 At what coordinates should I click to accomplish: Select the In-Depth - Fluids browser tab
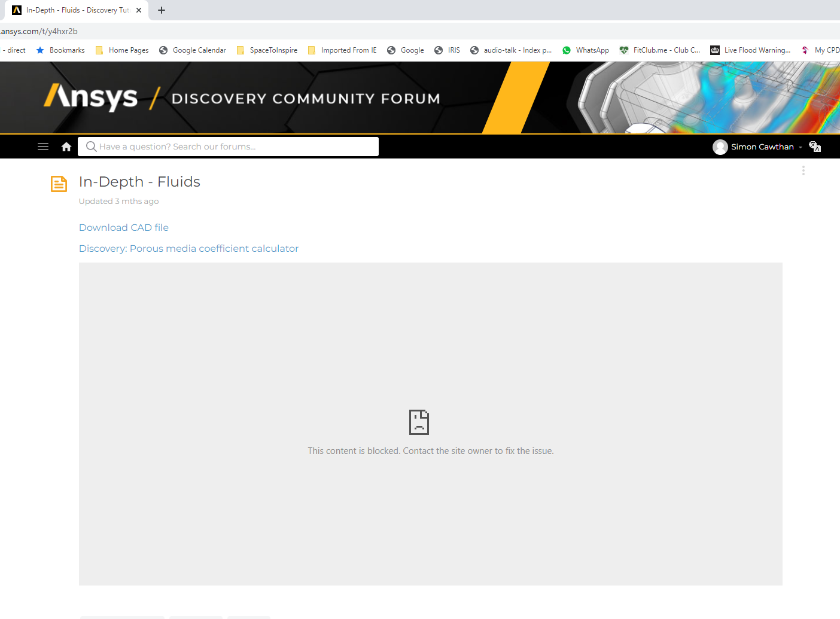pos(78,10)
